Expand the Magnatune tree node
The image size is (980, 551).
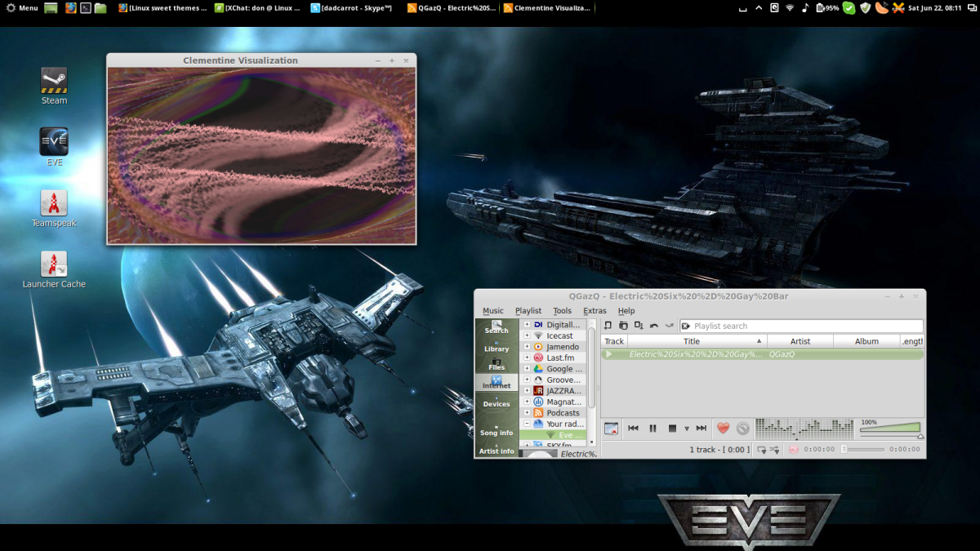point(527,402)
